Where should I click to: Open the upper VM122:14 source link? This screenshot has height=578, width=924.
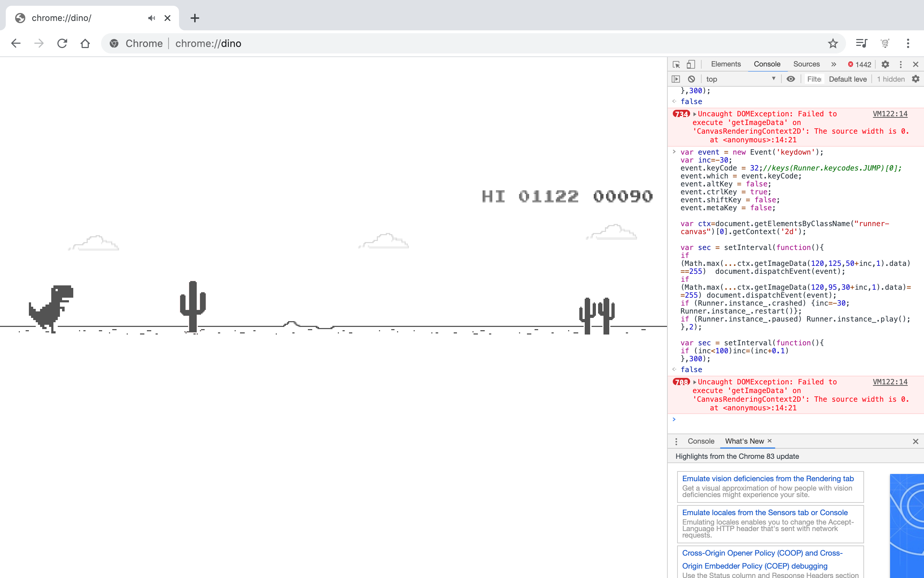tap(890, 114)
